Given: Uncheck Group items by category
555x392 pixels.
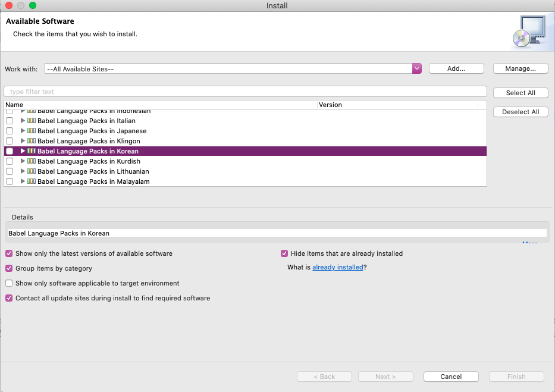Looking at the screenshot, I should click(x=9, y=268).
